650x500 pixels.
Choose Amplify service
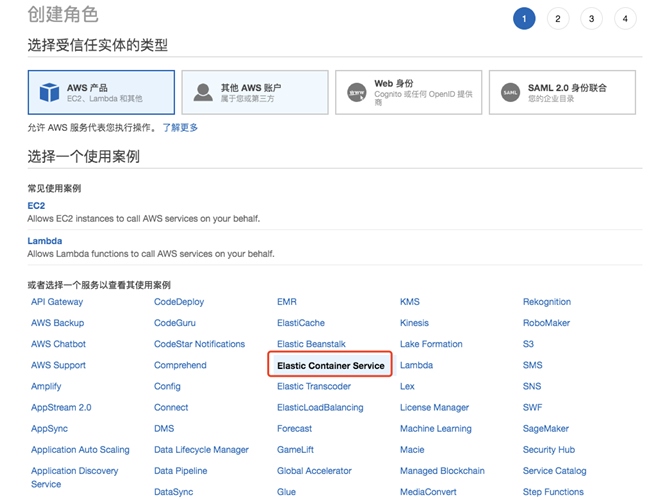coord(46,386)
